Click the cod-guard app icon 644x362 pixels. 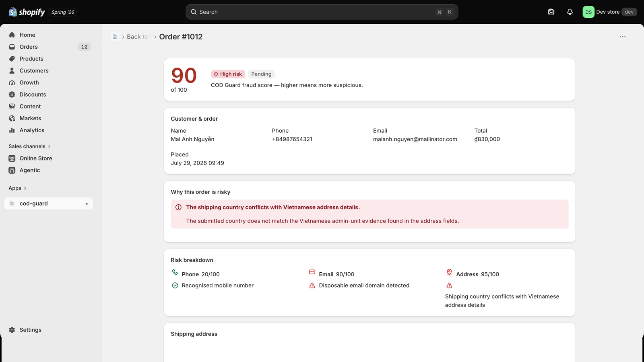12,204
